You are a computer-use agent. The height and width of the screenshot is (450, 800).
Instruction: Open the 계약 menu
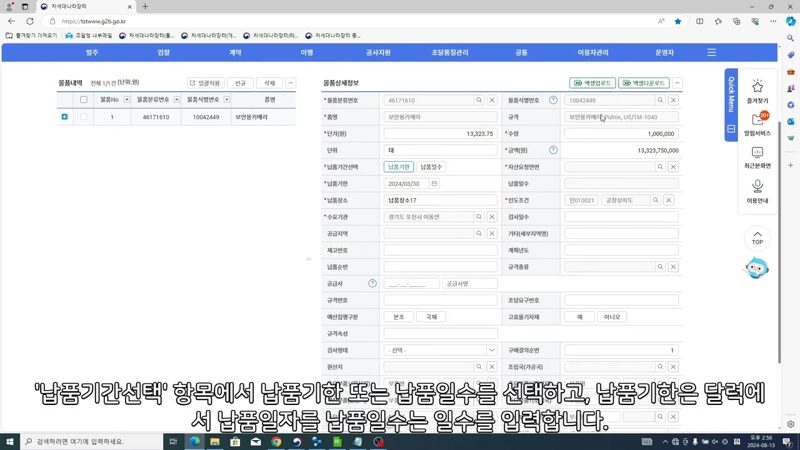235,53
